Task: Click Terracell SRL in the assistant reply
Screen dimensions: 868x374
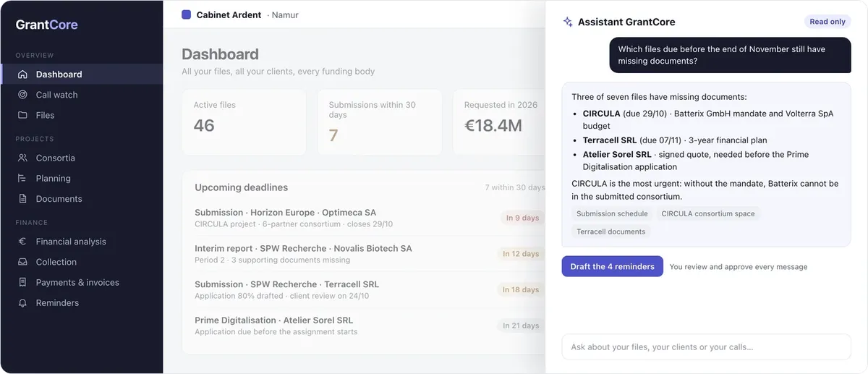Action: pos(610,140)
